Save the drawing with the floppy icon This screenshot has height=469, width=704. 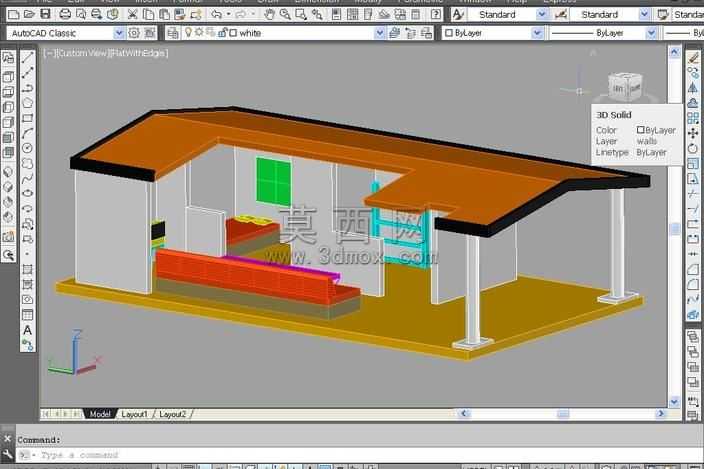(45, 15)
